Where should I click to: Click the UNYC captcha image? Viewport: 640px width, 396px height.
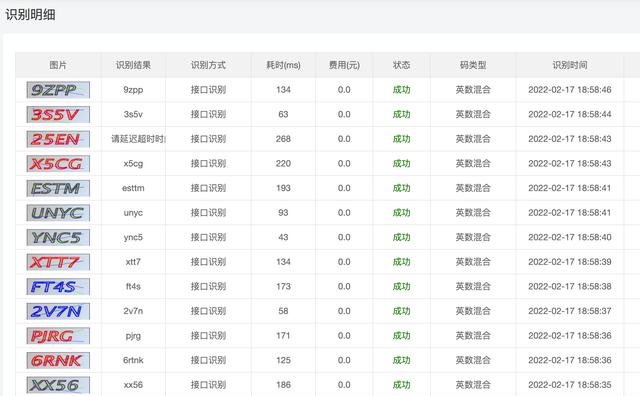(58, 213)
